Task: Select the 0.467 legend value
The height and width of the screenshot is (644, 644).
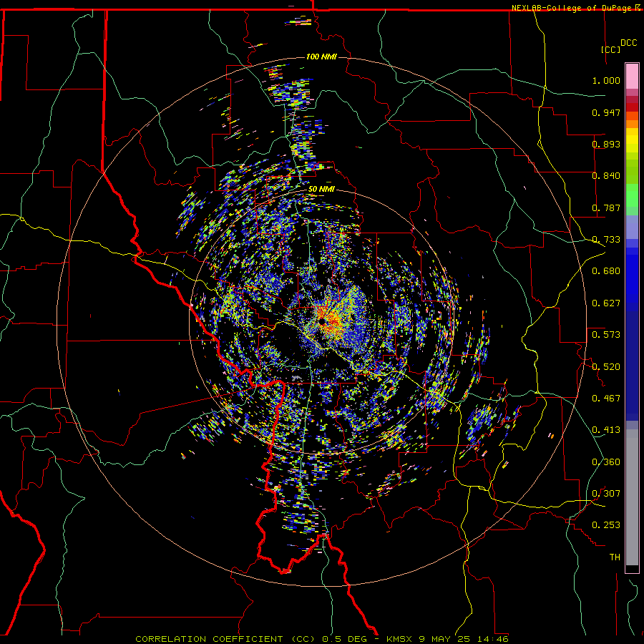Action: pyautogui.click(x=606, y=398)
